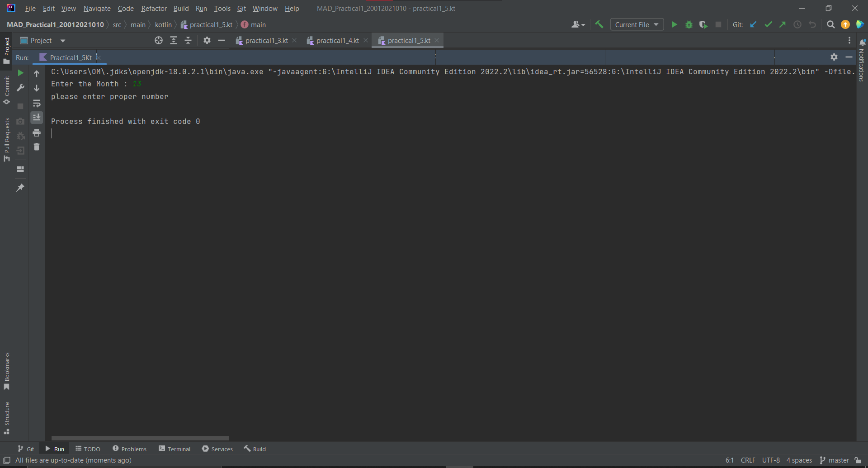Open Project panel gear options
This screenshot has height=468, width=868.
click(207, 40)
